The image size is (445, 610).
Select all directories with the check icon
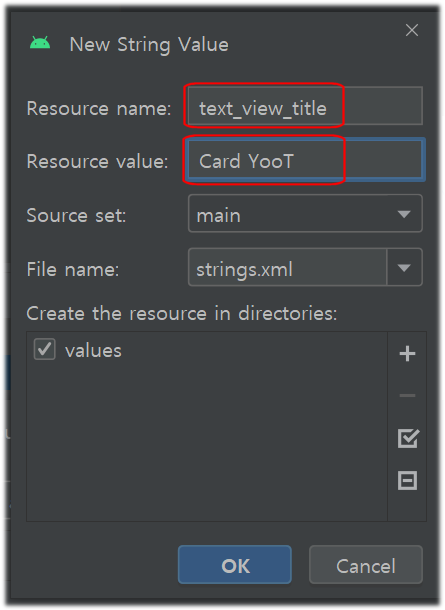[408, 438]
